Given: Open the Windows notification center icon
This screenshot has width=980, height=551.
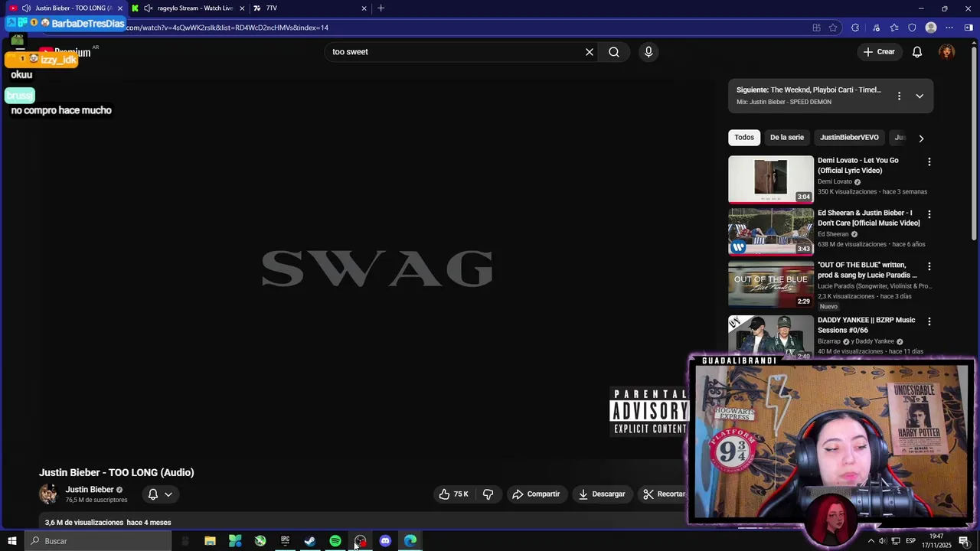Looking at the screenshot, I should click(x=964, y=541).
